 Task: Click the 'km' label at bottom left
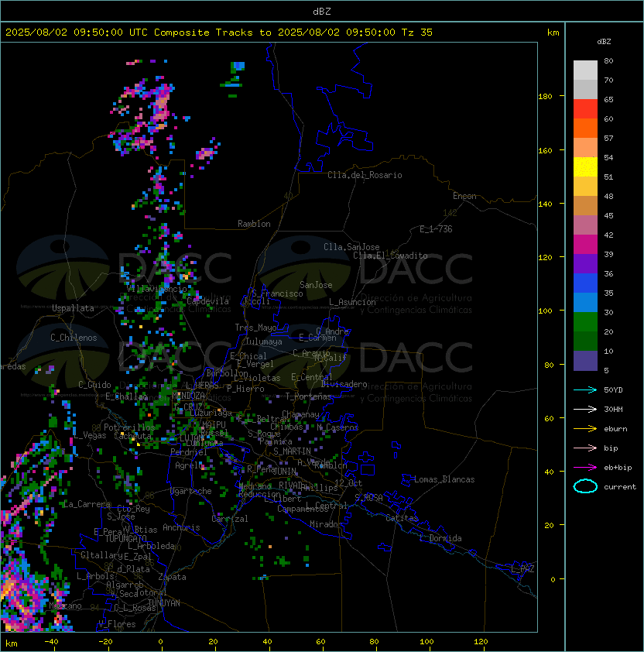click(12, 643)
